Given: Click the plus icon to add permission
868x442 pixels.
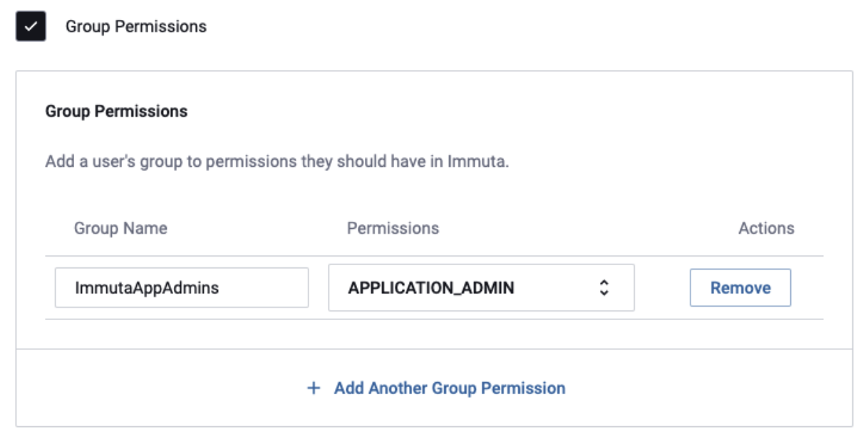Looking at the screenshot, I should pyautogui.click(x=313, y=389).
